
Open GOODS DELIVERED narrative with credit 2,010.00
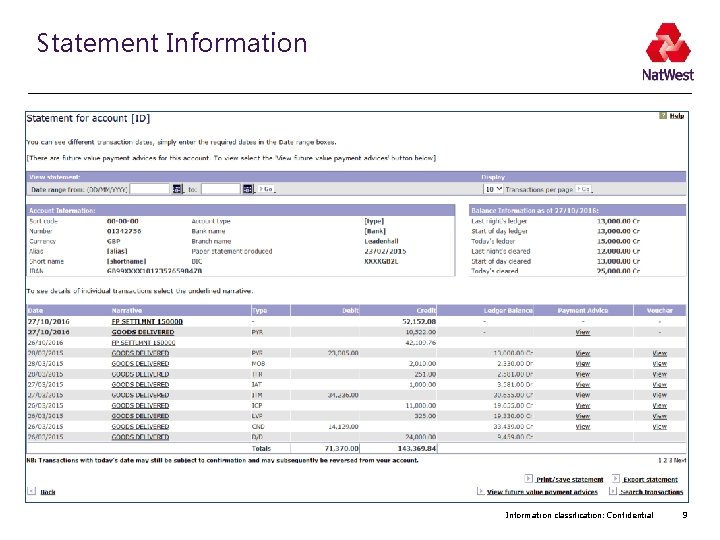pos(141,364)
